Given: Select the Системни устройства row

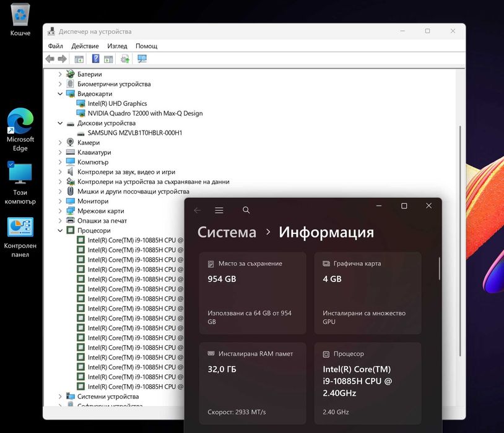Looking at the screenshot, I should click(x=108, y=397).
